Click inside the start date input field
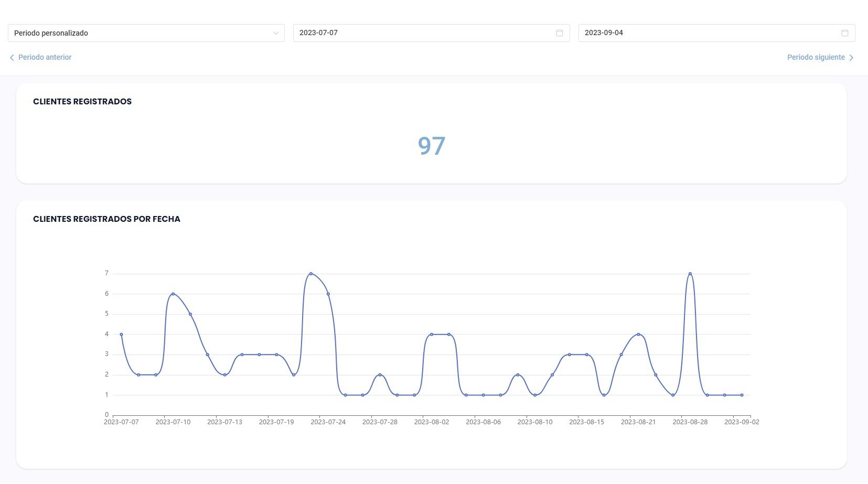 tap(420, 33)
